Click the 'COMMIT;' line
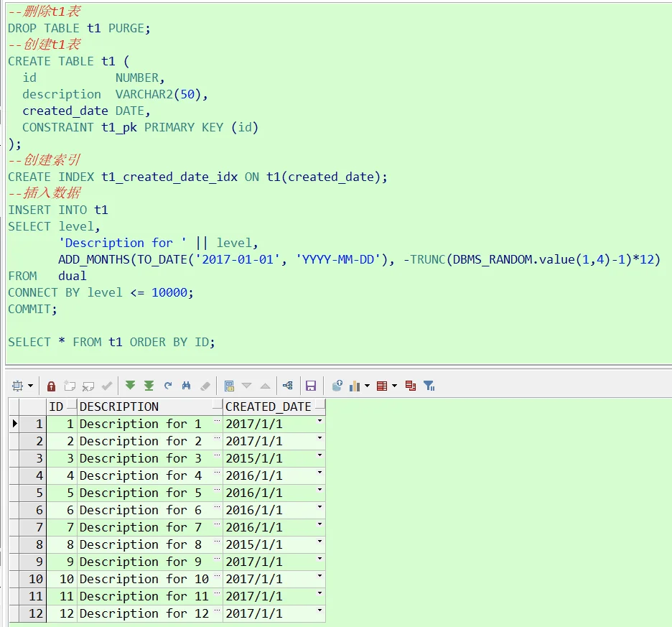 click(x=32, y=310)
